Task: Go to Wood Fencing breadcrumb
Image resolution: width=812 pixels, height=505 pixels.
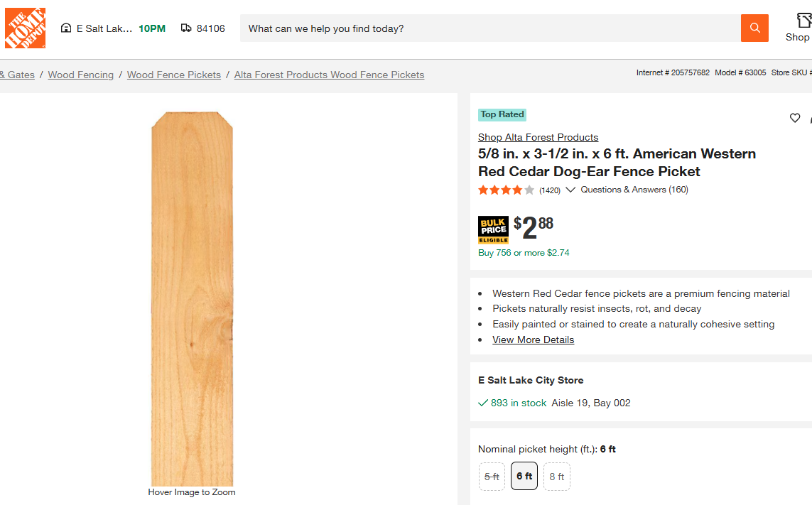Action: 81,75
